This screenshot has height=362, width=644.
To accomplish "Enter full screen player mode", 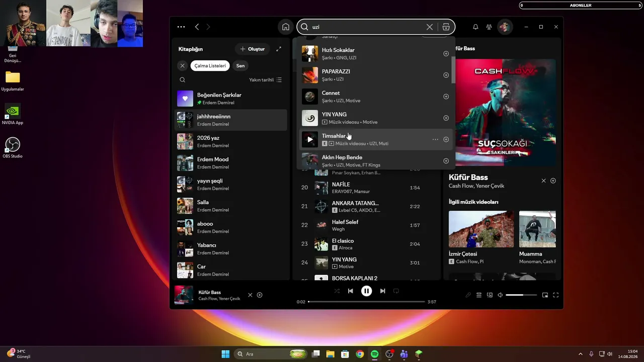I will pyautogui.click(x=556, y=295).
